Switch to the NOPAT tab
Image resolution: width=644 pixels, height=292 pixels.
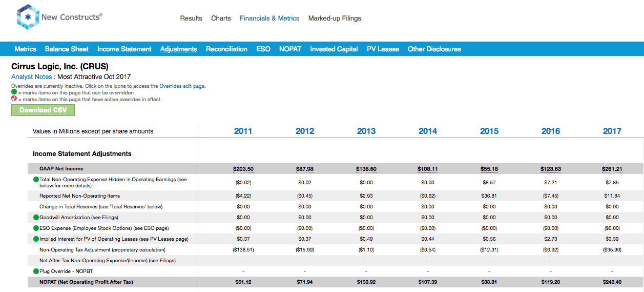point(290,49)
